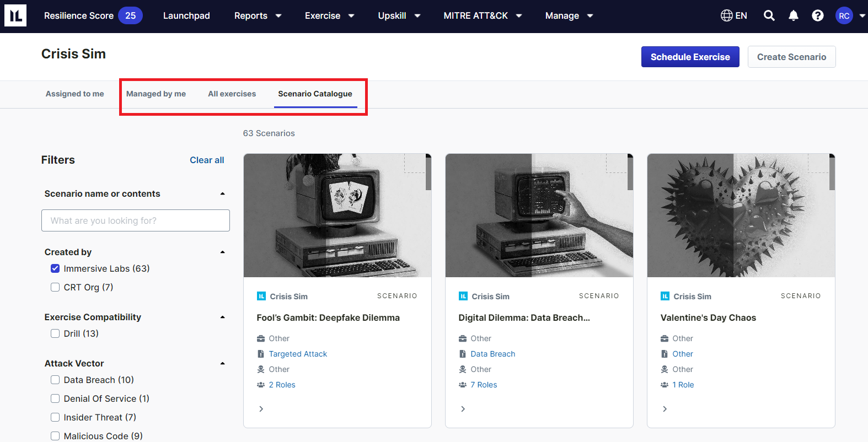
Task: Check the Data Breach (10) attack vector
Action: (55, 380)
